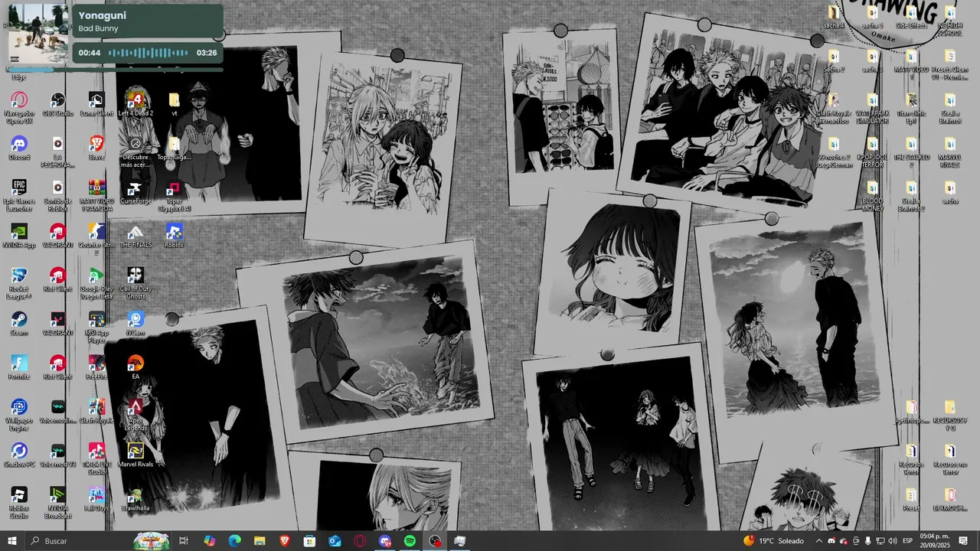The image size is (980, 551).
Task: Launch Wallpaper Engine from the desktop
Action: [19, 416]
